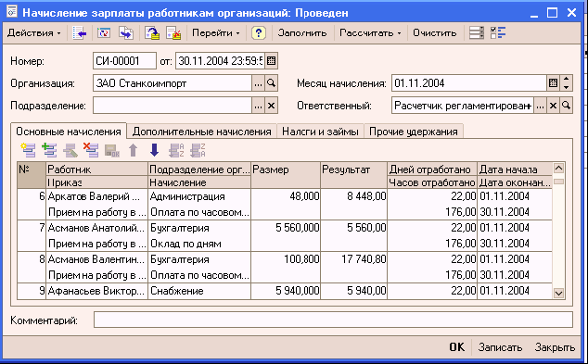Open selection list for Организация field
This screenshot has height=364, width=588.
click(x=258, y=83)
